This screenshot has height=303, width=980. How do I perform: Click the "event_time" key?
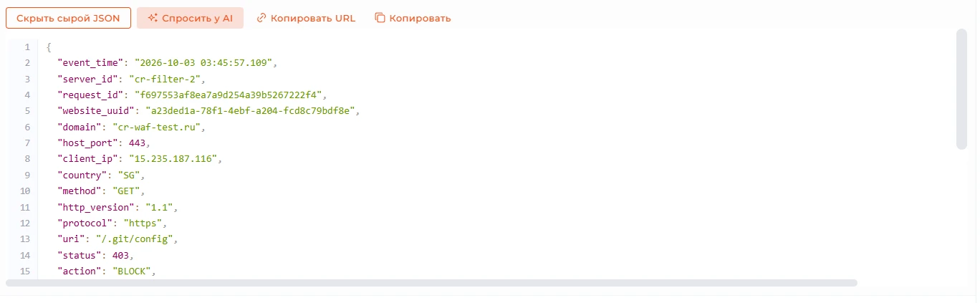(90, 63)
